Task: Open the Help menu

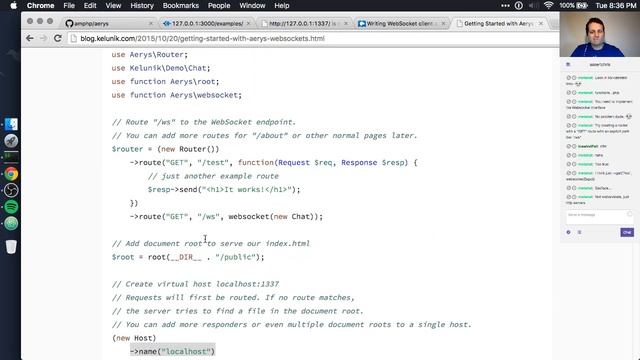Action: pos(282,6)
